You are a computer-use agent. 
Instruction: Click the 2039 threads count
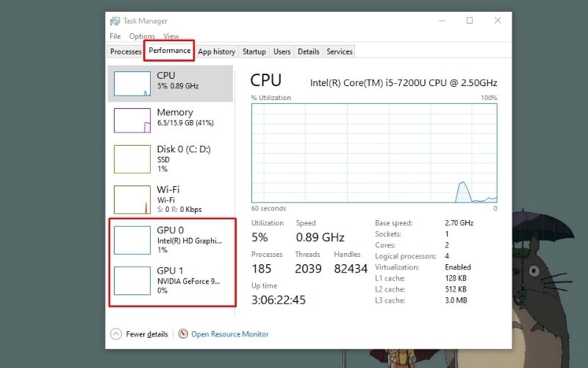(x=308, y=269)
